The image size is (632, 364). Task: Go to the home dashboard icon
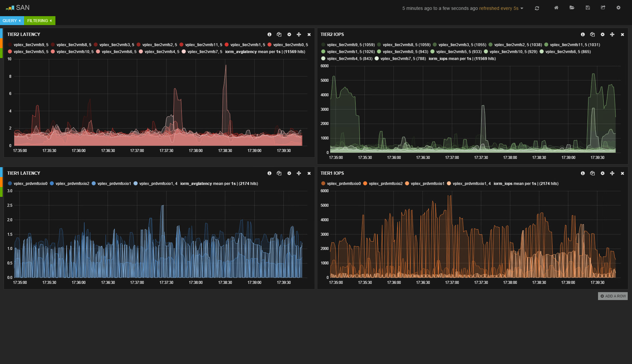coord(556,8)
